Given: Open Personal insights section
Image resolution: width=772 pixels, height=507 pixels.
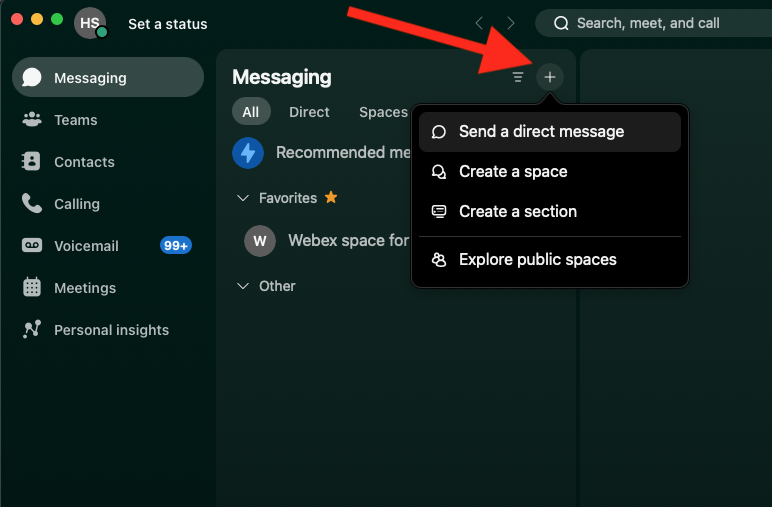Looking at the screenshot, I should (x=110, y=330).
